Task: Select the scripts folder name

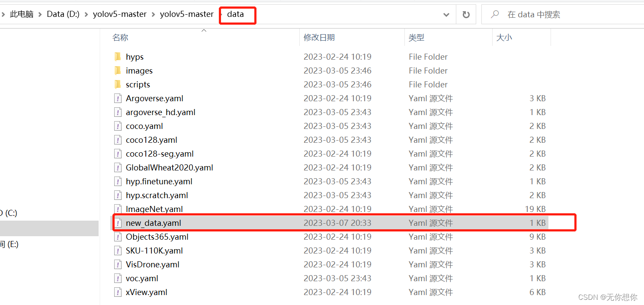Action: click(138, 84)
